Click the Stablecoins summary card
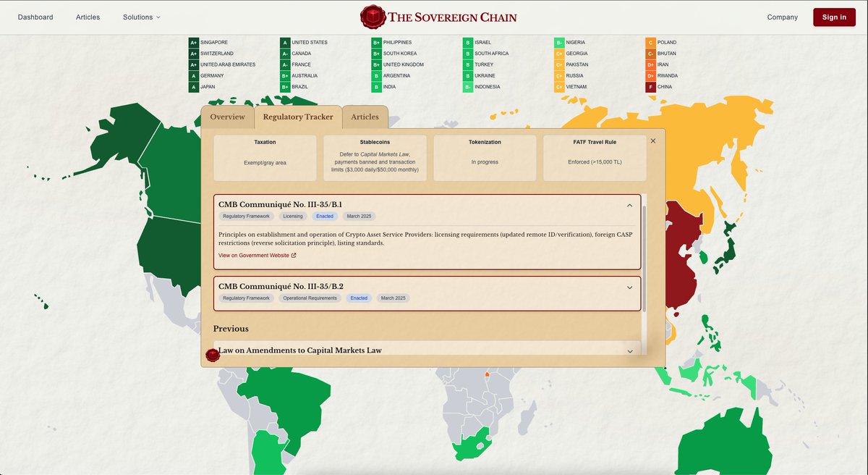868x475 pixels. tap(375, 158)
